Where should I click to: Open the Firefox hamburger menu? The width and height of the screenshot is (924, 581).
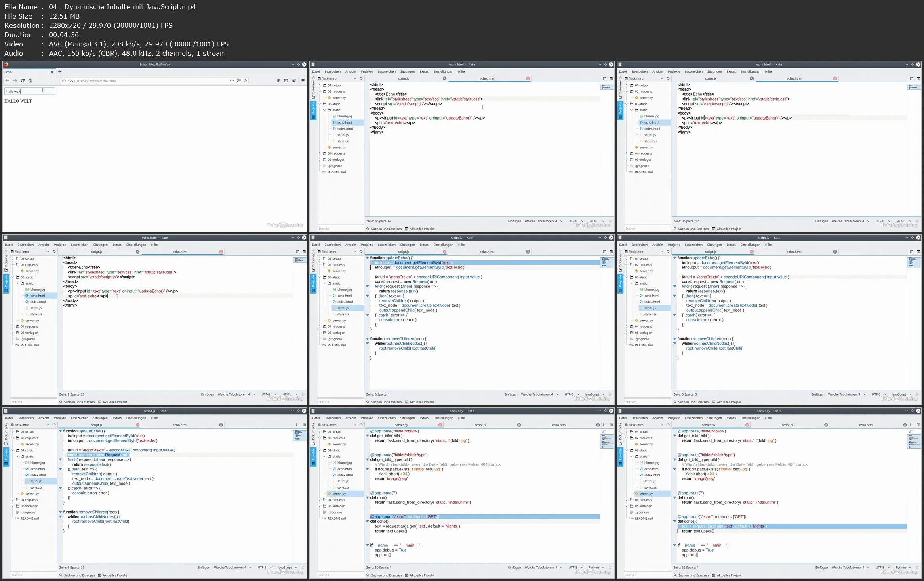coord(303,81)
